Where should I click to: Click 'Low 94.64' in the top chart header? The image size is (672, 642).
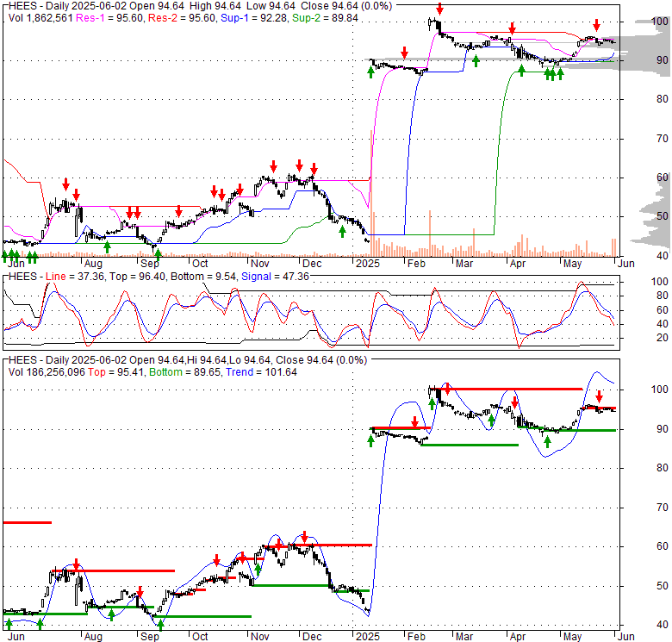point(271,6)
